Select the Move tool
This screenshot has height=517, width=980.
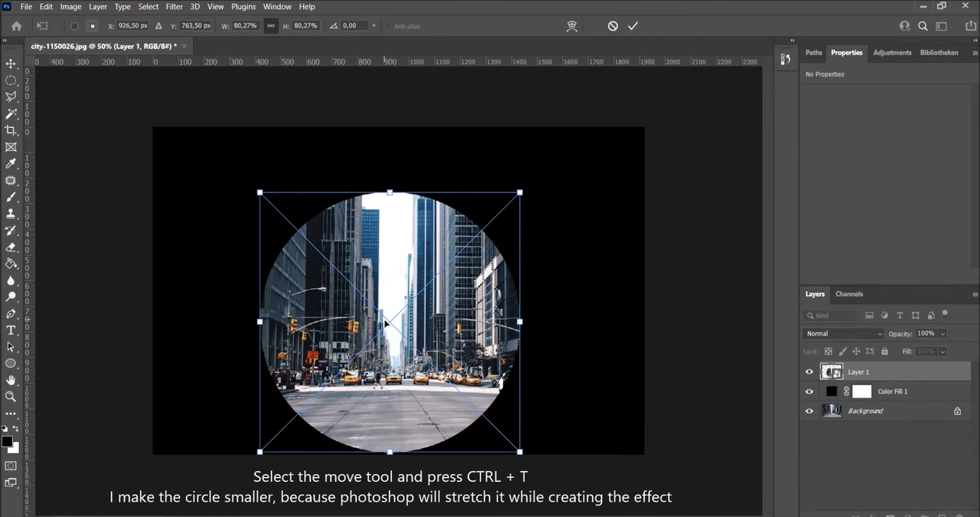[x=11, y=64]
